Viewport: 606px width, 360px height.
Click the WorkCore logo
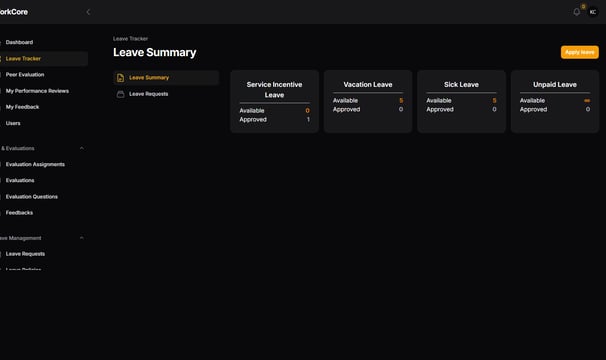click(14, 12)
